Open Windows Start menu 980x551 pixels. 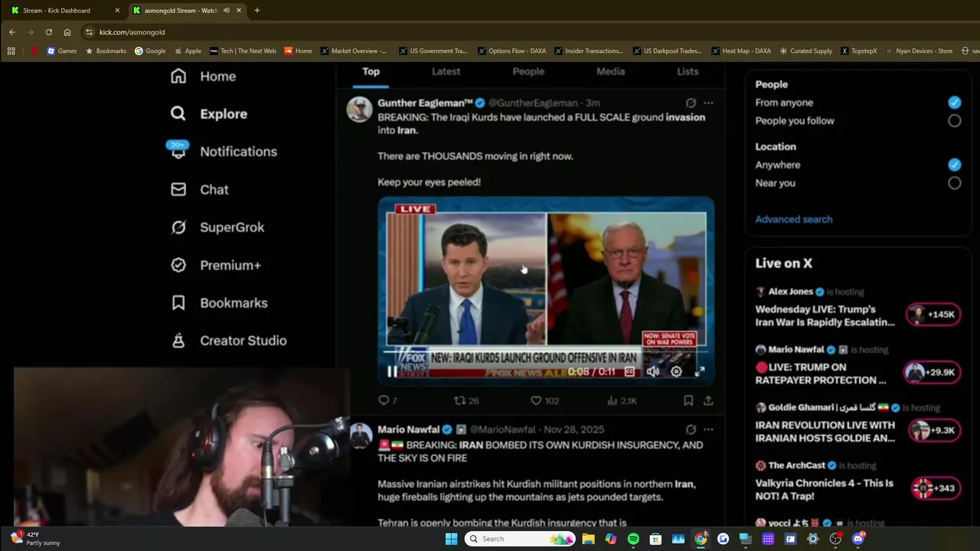click(451, 539)
